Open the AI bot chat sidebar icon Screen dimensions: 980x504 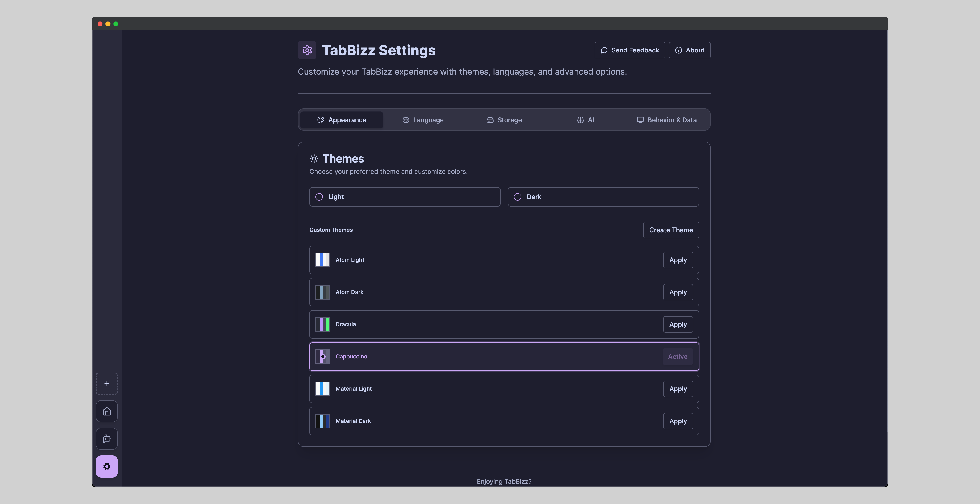coord(107,439)
